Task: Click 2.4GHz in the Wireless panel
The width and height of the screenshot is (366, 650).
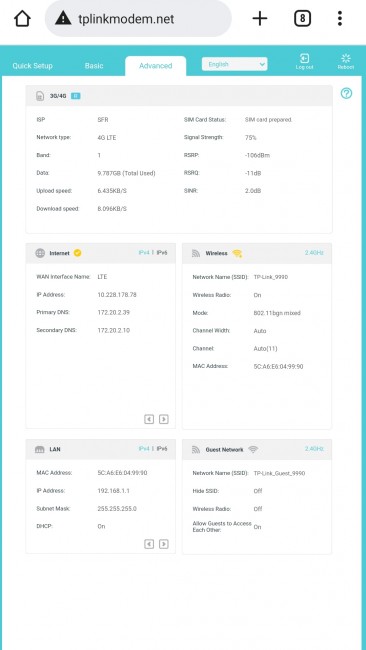Action: click(x=314, y=252)
